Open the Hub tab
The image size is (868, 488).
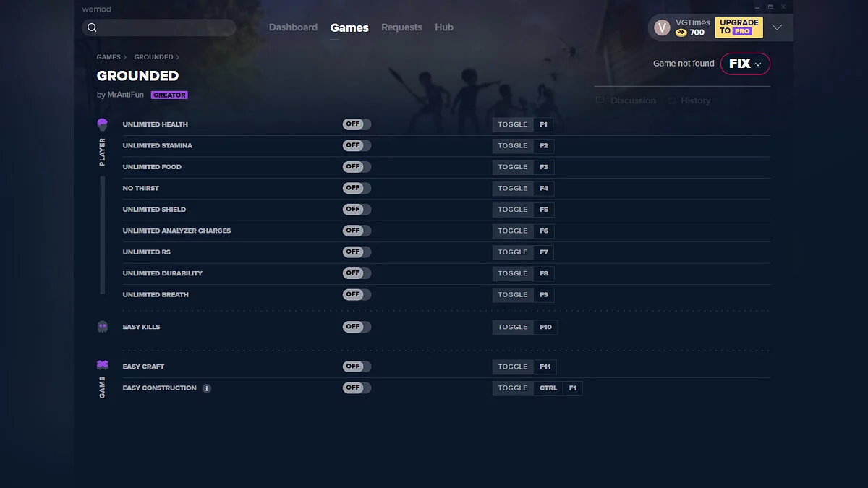(x=444, y=27)
